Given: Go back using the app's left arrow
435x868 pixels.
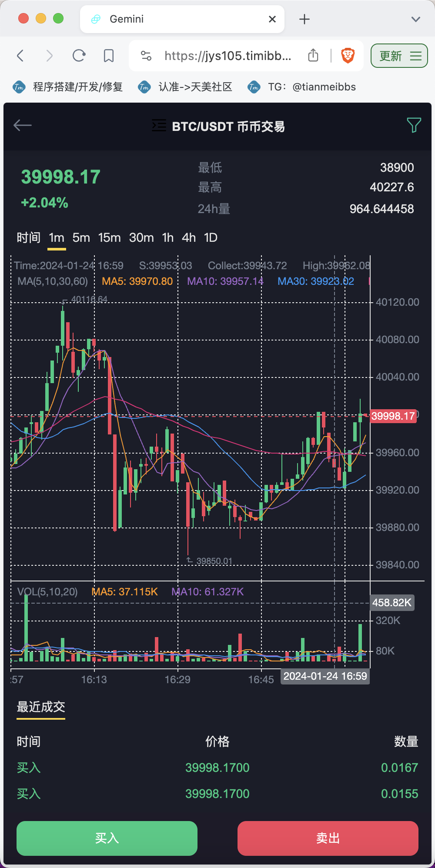Looking at the screenshot, I should coord(23,126).
